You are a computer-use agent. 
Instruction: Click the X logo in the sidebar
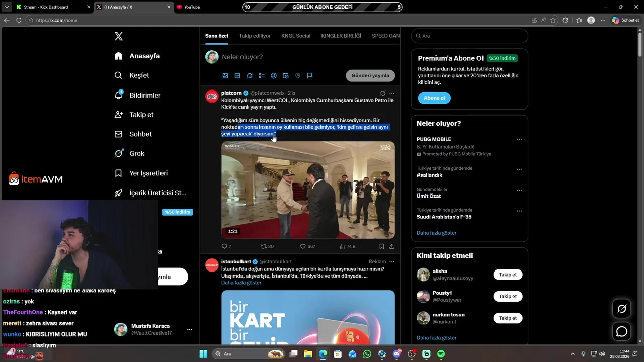(x=119, y=36)
